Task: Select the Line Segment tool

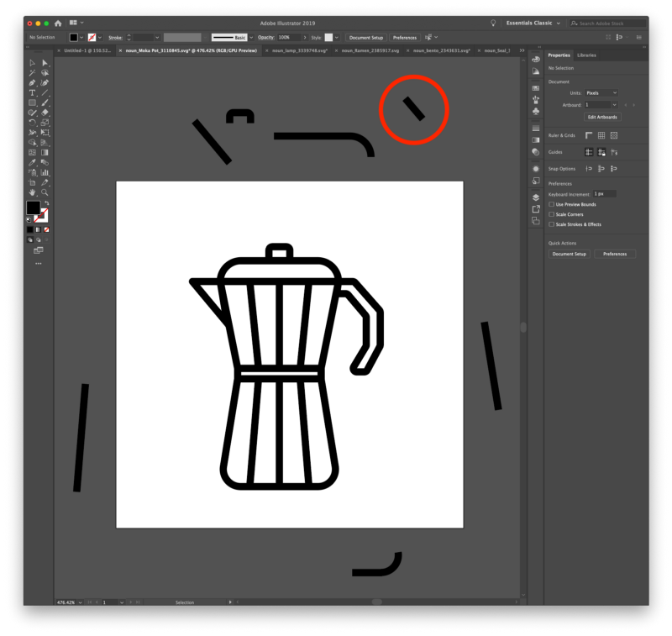Action: click(45, 92)
